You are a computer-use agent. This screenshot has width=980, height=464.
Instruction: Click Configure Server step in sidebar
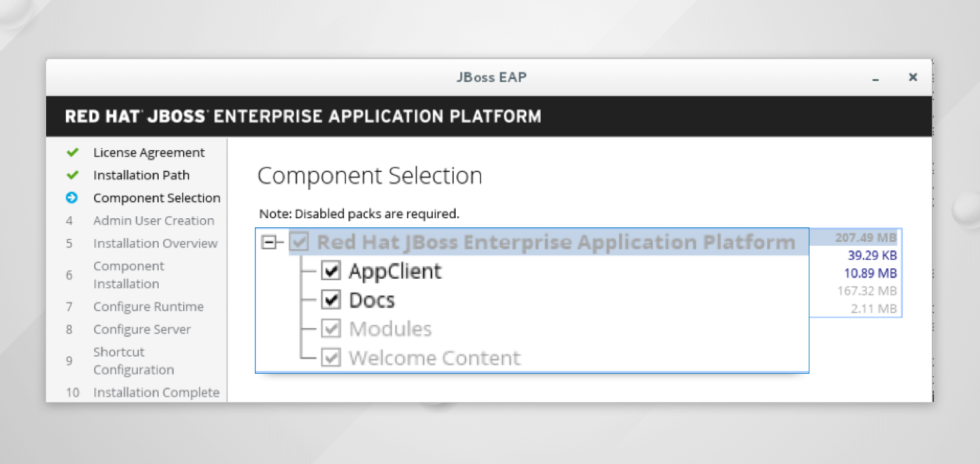coord(142,330)
